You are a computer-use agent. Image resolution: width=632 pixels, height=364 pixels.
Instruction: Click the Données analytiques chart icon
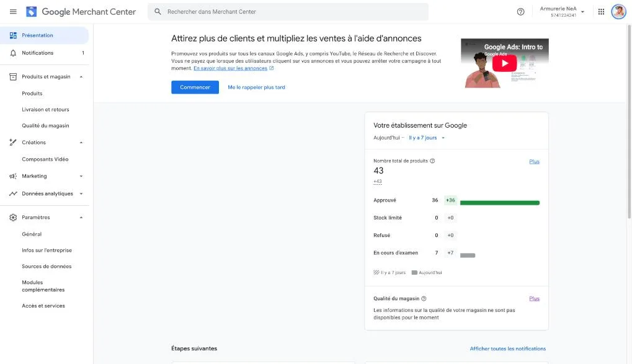[13, 193]
